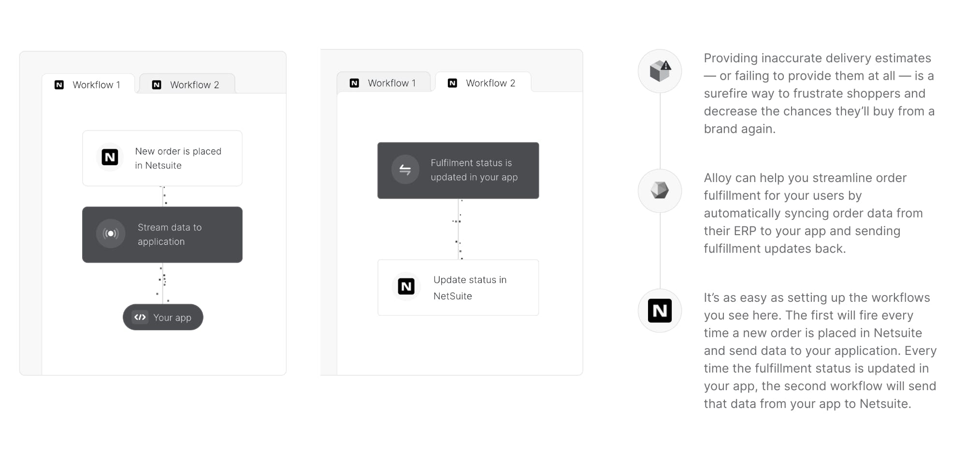The height and width of the screenshot is (451, 980).
Task: Click the Update status in NetSuite card
Action: point(458,288)
